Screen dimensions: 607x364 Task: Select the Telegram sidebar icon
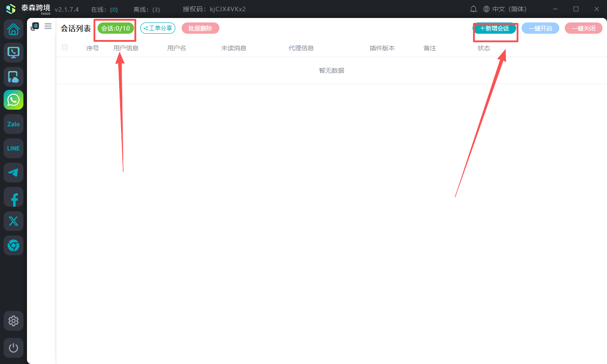13,173
